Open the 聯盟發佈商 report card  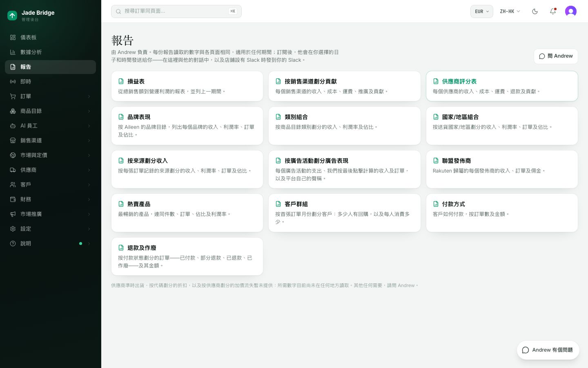coord(502,169)
